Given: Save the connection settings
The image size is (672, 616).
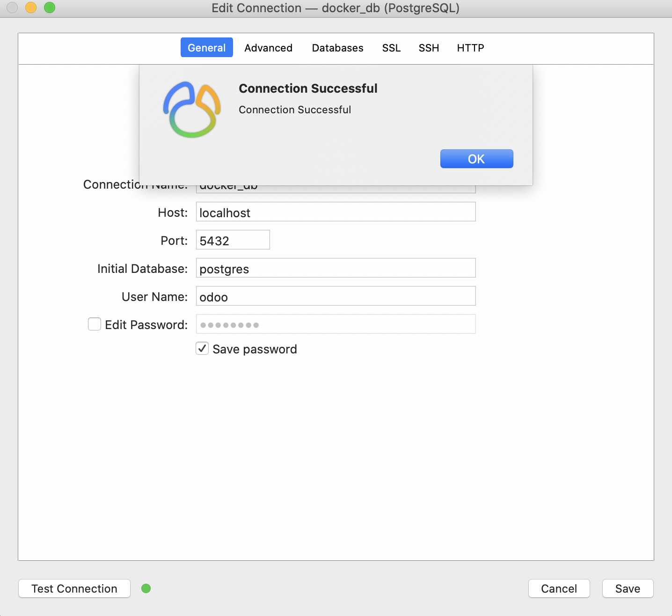Looking at the screenshot, I should (628, 588).
